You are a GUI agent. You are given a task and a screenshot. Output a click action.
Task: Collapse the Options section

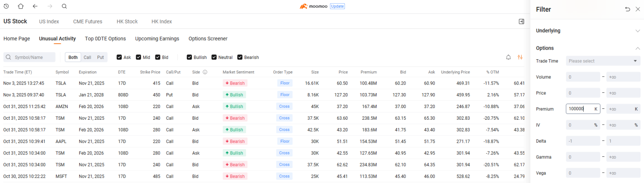(638, 48)
